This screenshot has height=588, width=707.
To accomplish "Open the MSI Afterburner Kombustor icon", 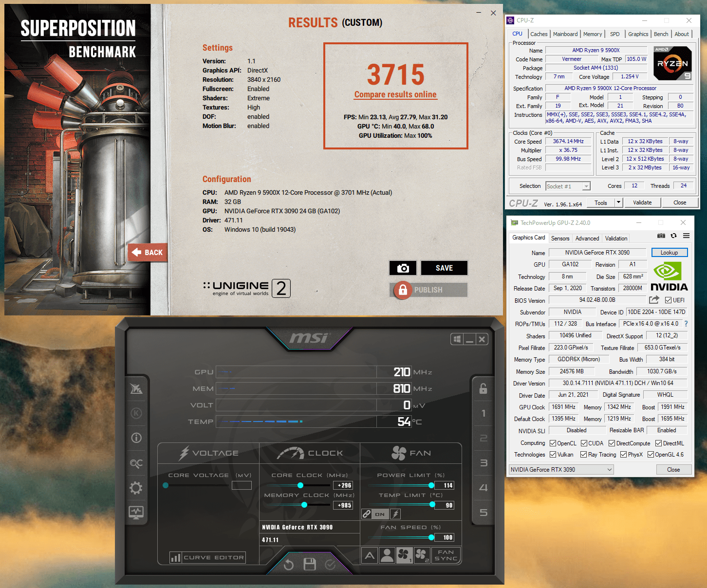I will pyautogui.click(x=136, y=388).
